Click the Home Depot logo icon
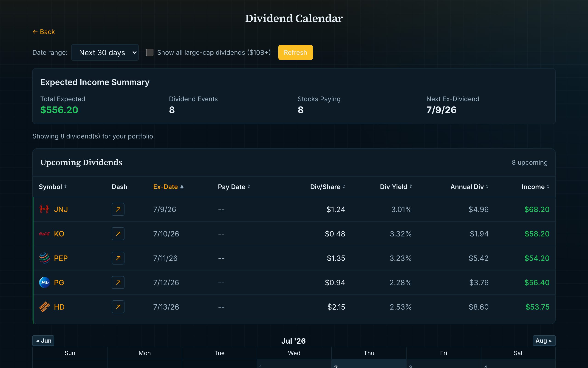 point(45,307)
